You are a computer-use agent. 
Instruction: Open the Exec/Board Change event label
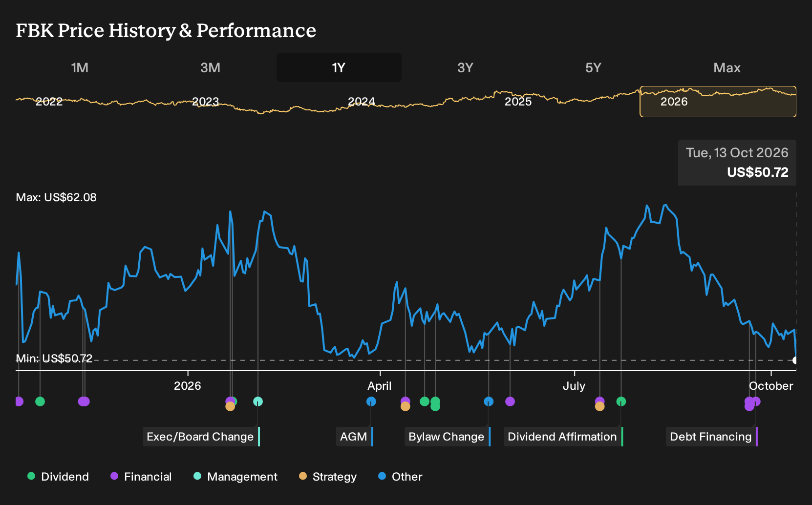point(201,437)
